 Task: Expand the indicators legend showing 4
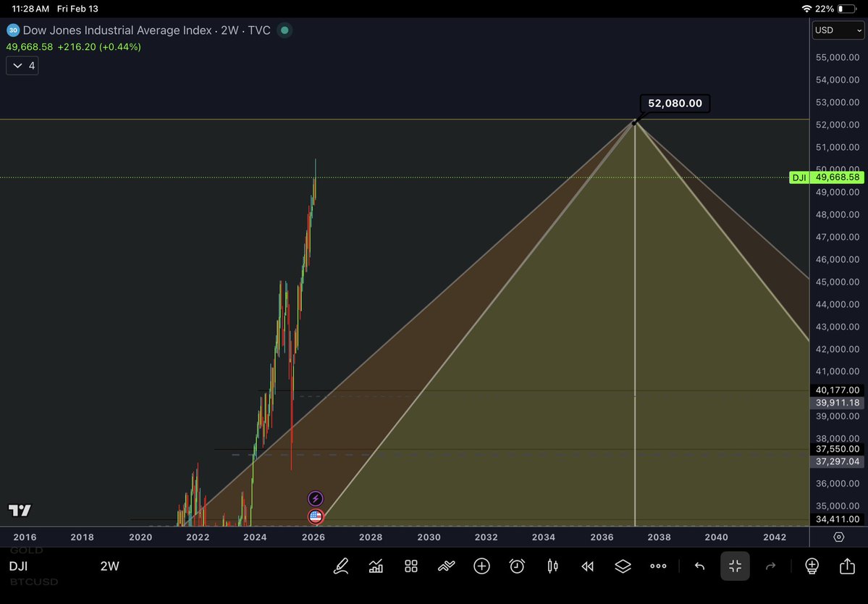(x=22, y=65)
